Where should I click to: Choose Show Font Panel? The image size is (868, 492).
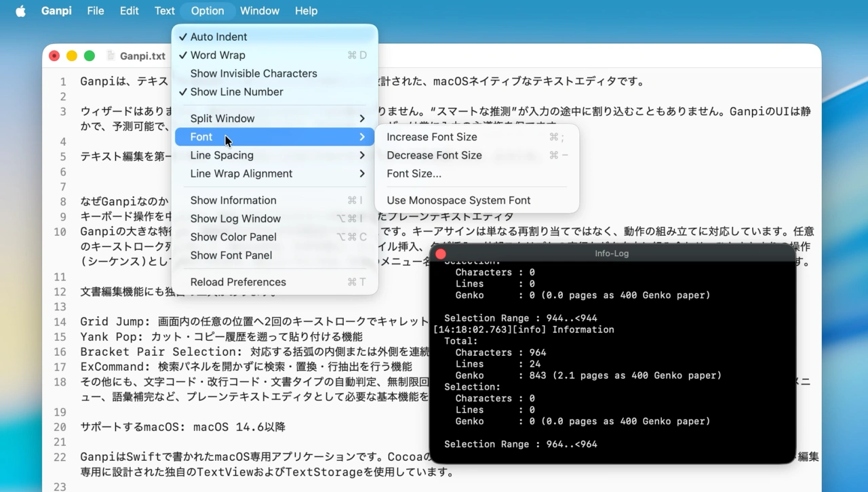coord(275,255)
